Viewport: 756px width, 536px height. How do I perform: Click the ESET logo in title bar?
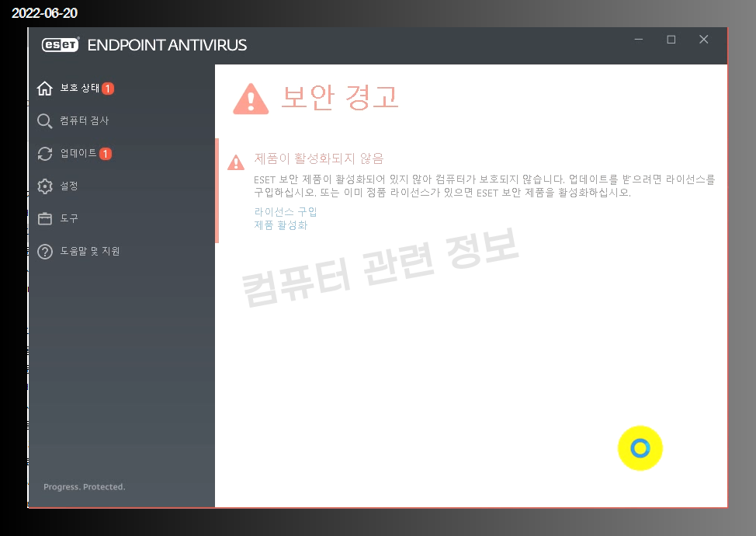point(61,45)
